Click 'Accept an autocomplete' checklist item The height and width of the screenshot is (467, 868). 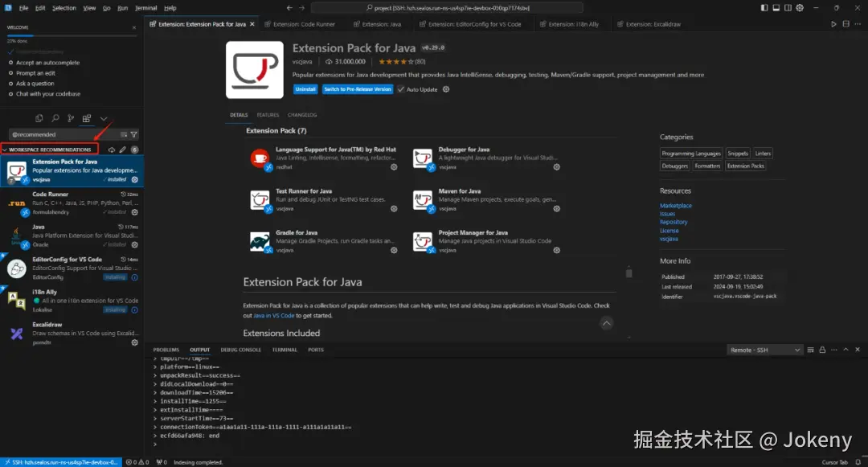[47, 63]
